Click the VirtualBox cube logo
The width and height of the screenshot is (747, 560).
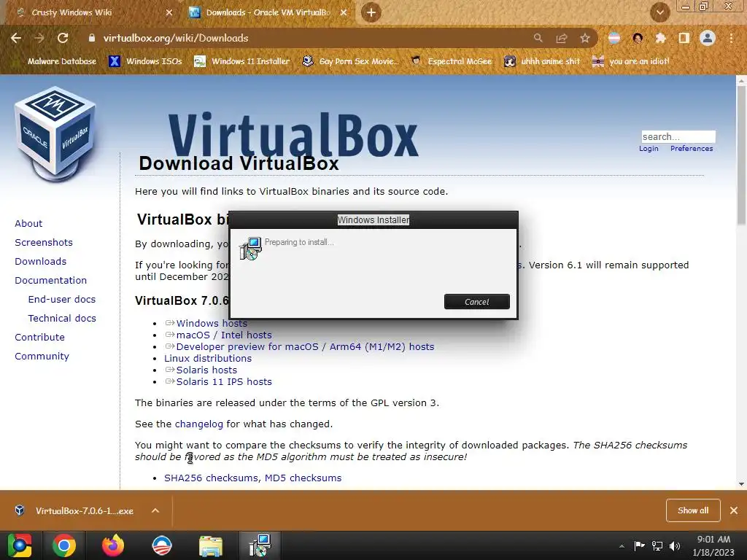(x=55, y=134)
